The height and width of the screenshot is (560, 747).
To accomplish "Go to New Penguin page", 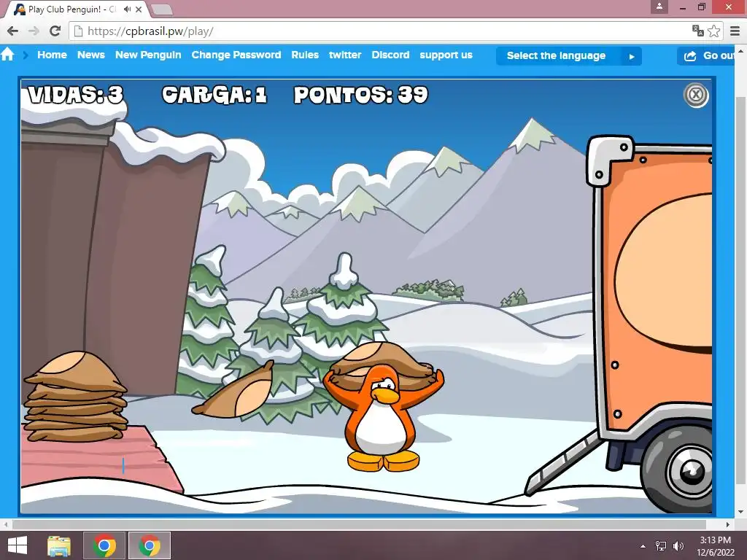I will click(148, 55).
